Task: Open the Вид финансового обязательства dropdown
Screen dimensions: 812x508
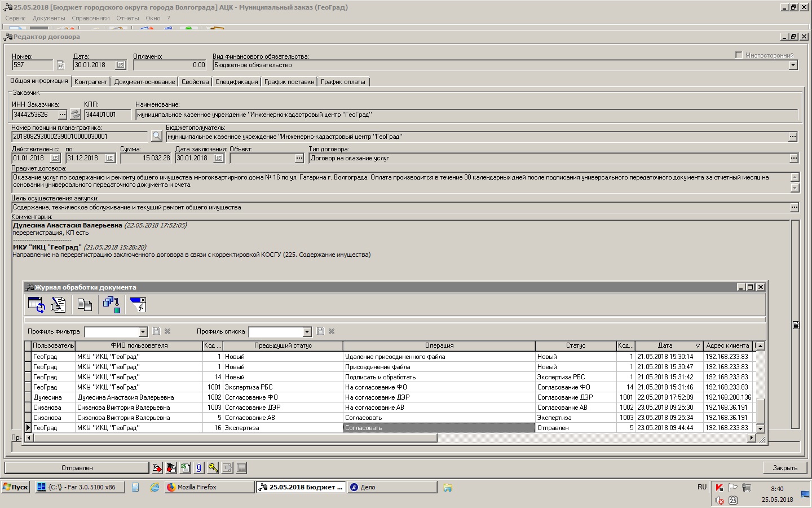Action: (793, 65)
